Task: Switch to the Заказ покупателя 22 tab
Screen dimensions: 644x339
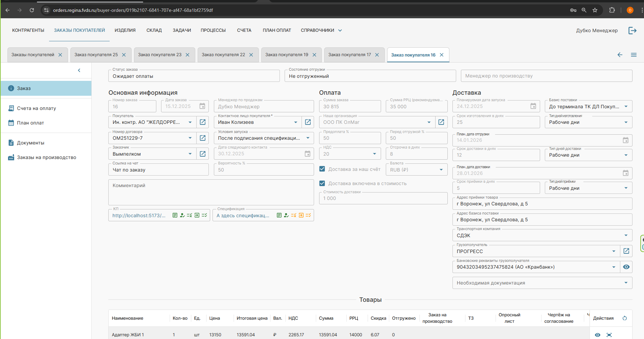Action: point(223,55)
